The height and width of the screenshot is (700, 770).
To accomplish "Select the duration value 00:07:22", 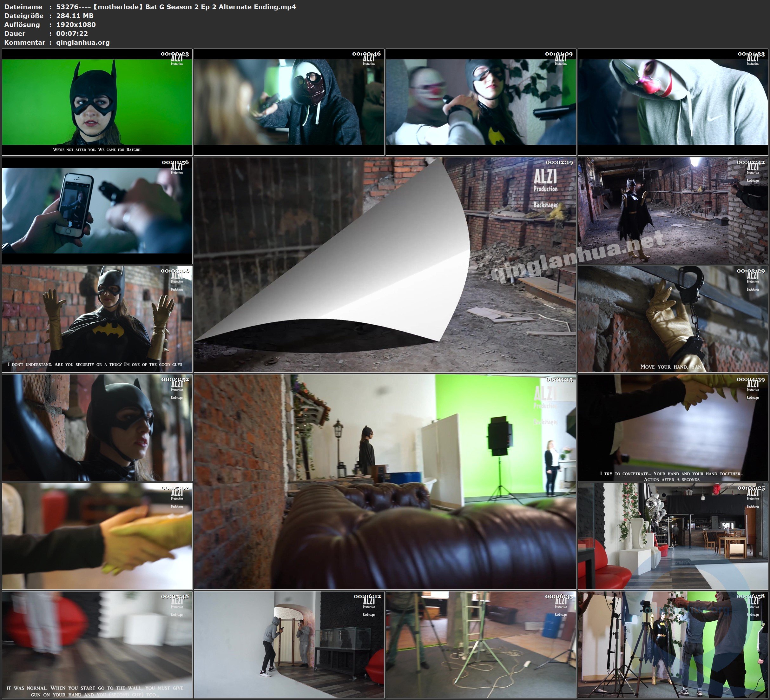I will pyautogui.click(x=72, y=33).
